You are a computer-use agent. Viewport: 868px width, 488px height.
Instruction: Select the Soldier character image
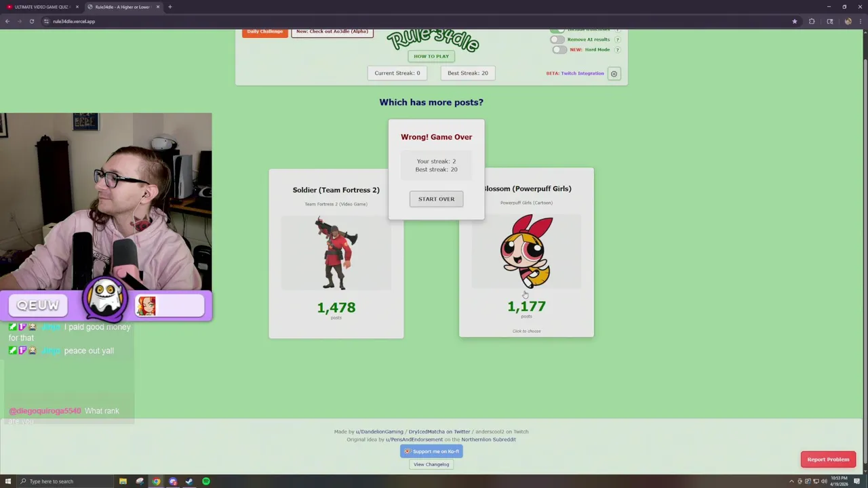(336, 253)
